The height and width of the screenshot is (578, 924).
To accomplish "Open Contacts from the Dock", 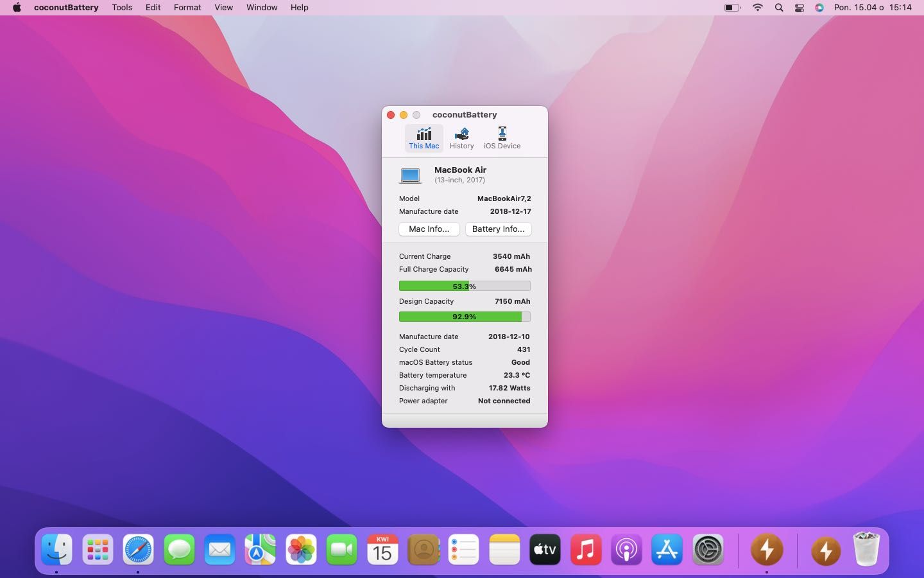I will (423, 550).
